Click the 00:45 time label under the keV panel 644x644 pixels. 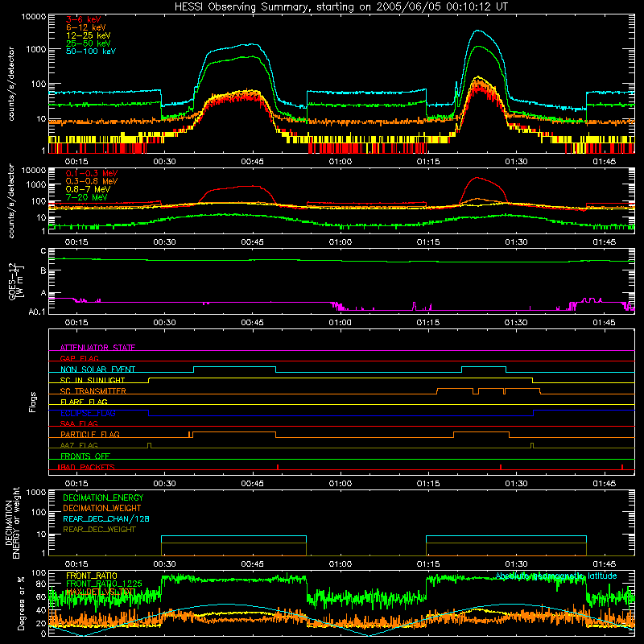pyautogui.click(x=252, y=162)
